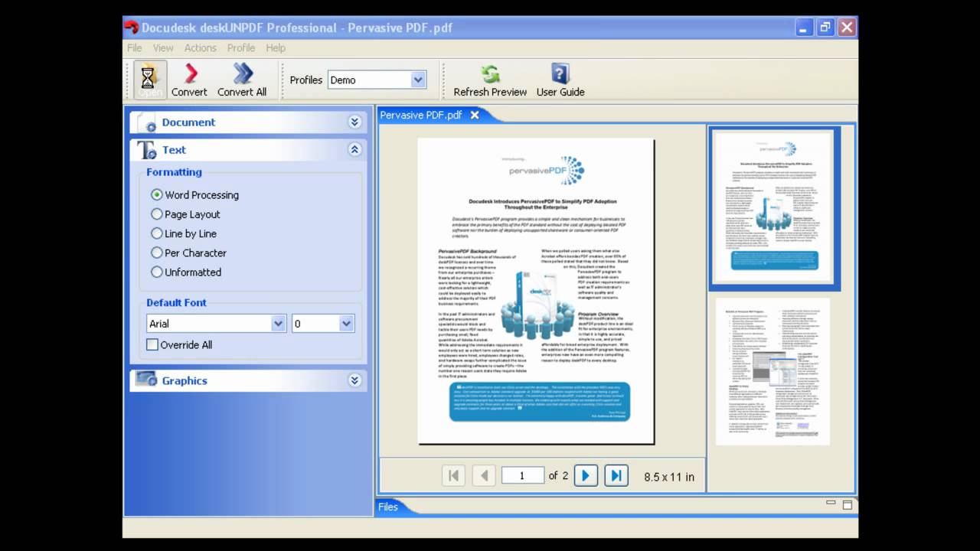This screenshot has width=980, height=551.
Task: Open the font size dropdown showing 0
Action: pyautogui.click(x=346, y=324)
